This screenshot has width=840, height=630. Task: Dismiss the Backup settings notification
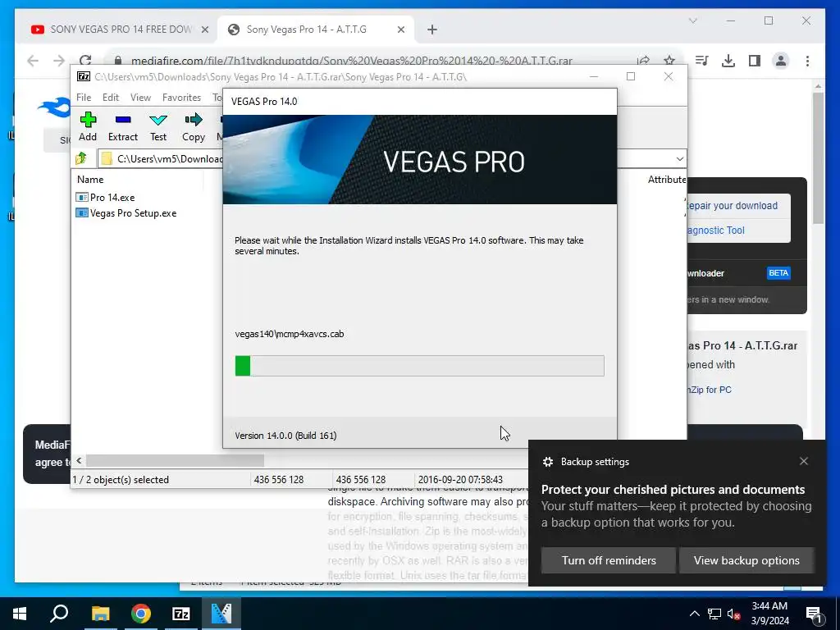[804, 461]
